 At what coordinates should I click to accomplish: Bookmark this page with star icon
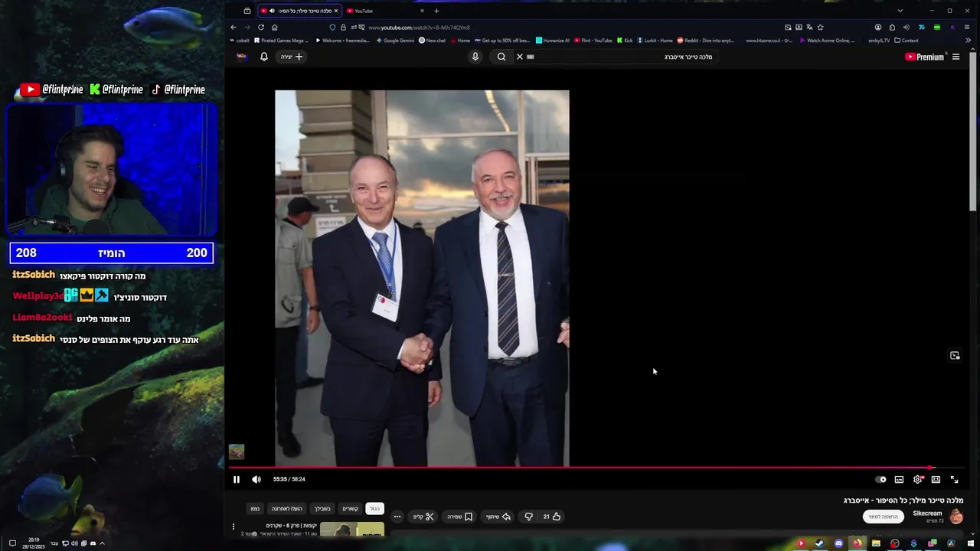coord(820,28)
